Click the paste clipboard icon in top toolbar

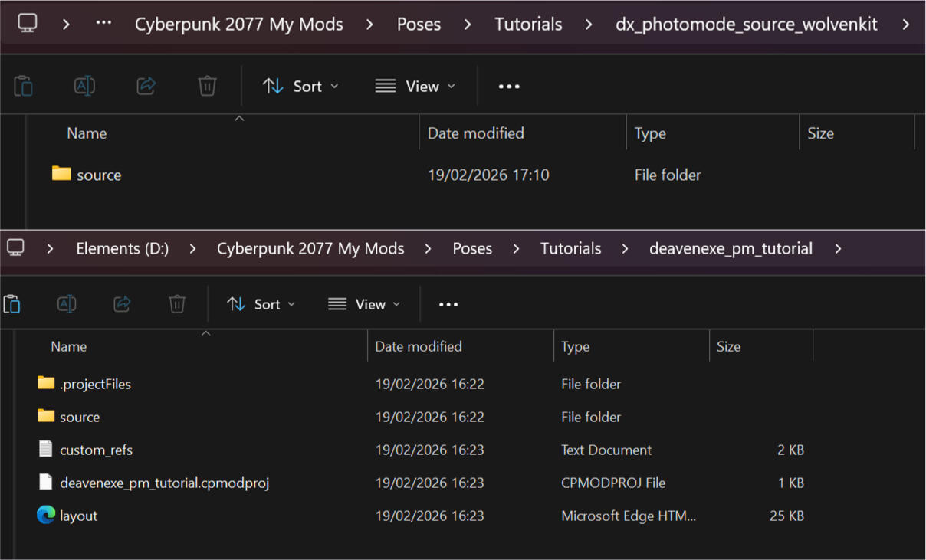pos(24,86)
